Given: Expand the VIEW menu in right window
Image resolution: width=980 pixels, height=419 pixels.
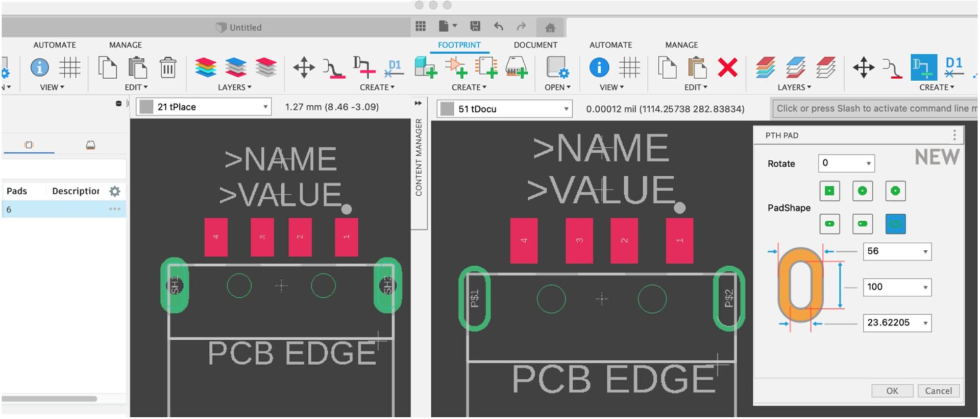Looking at the screenshot, I should 611,87.
